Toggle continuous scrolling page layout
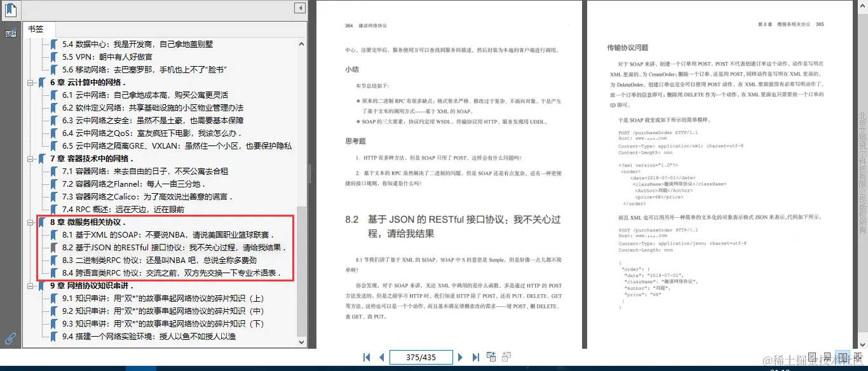868x371 pixels. tap(827, 357)
